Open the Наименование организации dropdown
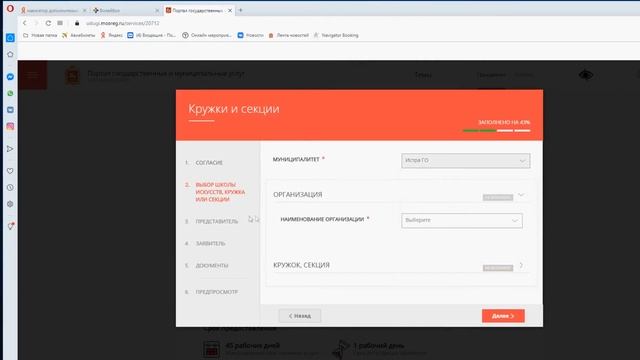 pos(462,220)
